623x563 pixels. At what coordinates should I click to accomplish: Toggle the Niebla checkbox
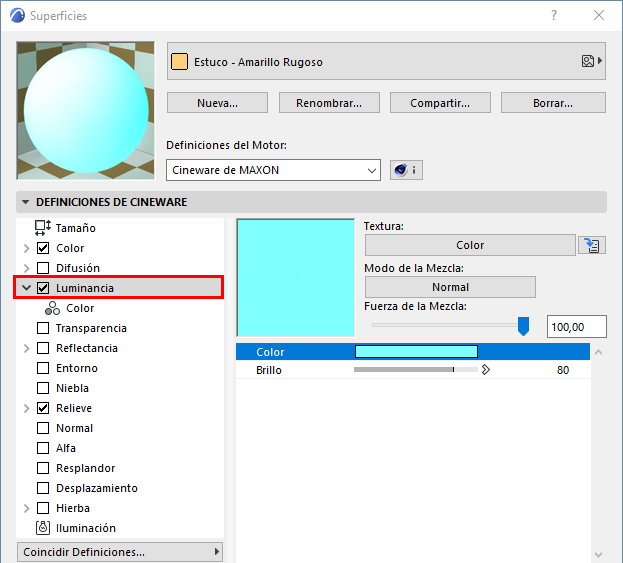click(x=43, y=388)
